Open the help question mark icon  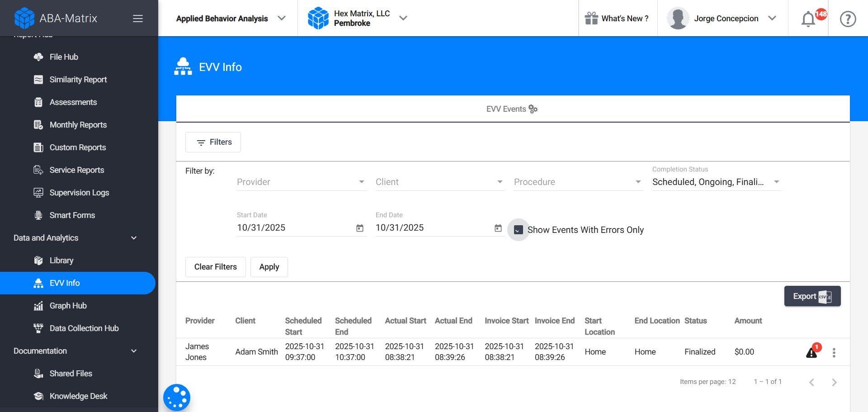click(x=848, y=19)
